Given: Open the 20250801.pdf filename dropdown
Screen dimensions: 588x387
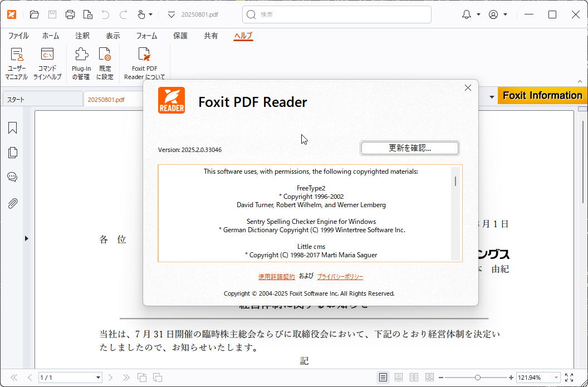Looking at the screenshot, I should tap(171, 16).
